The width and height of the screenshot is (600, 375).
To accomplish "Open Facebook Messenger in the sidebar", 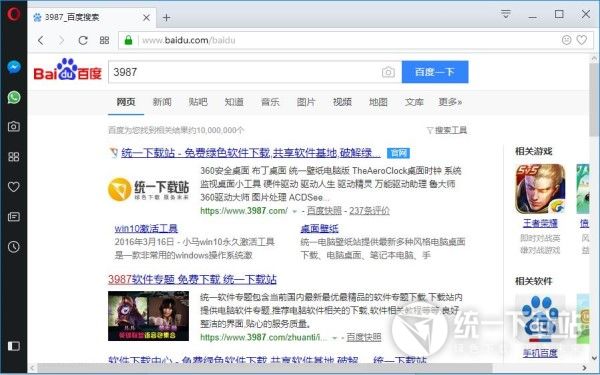I will (x=14, y=67).
